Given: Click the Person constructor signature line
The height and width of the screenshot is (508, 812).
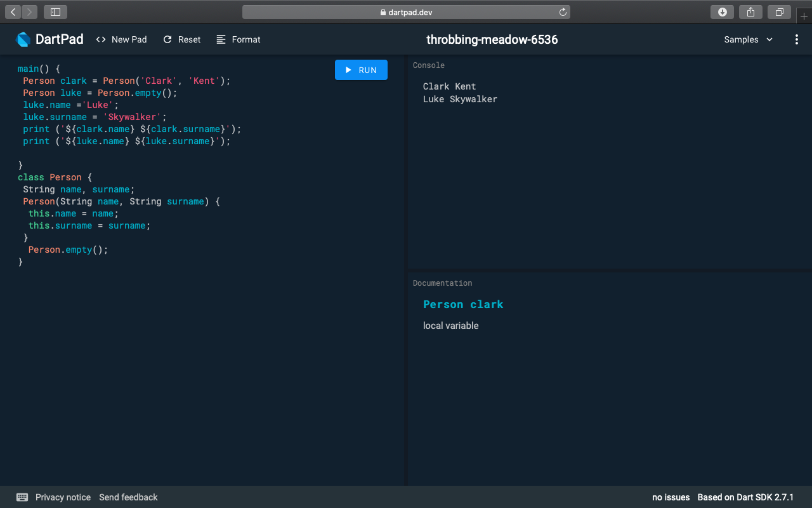Looking at the screenshot, I should coord(121,201).
